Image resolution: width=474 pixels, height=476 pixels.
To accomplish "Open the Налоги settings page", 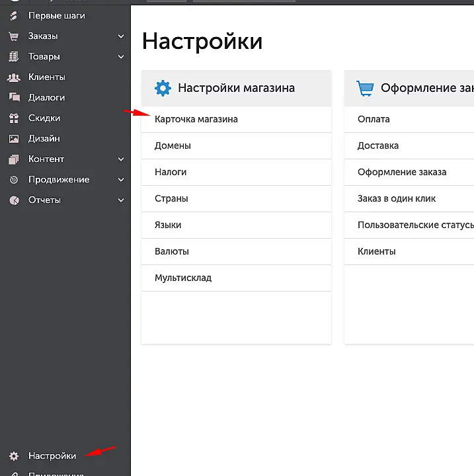I will [171, 173].
